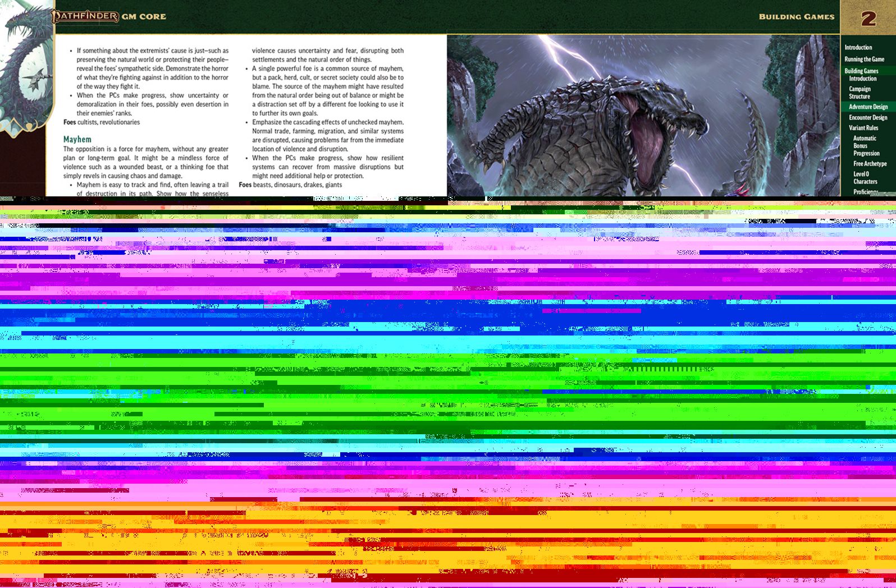Open the top-level Introduction sidebar entry
This screenshot has height=588, width=896.
(858, 48)
